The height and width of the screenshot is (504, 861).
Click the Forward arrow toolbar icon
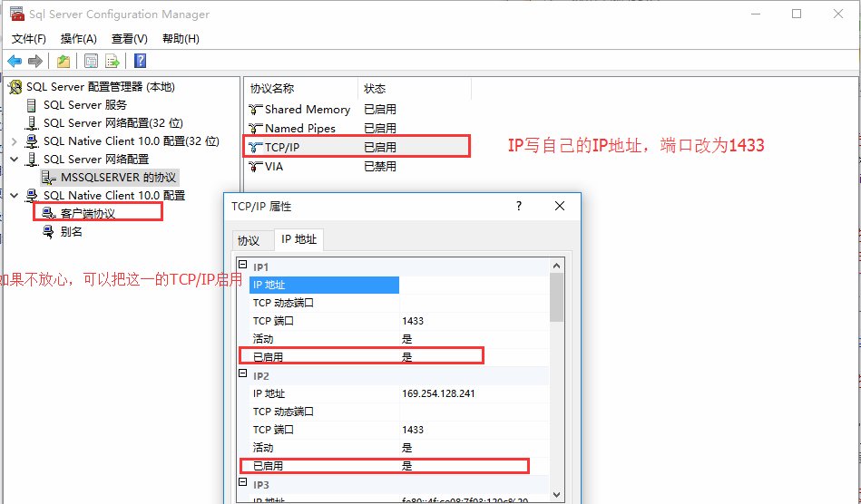(x=35, y=61)
